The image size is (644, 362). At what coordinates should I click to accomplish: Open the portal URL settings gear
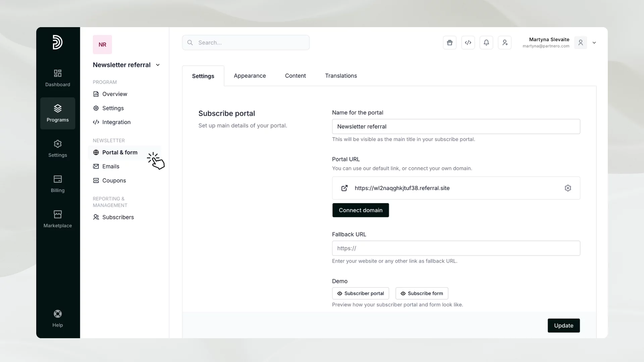tap(568, 188)
